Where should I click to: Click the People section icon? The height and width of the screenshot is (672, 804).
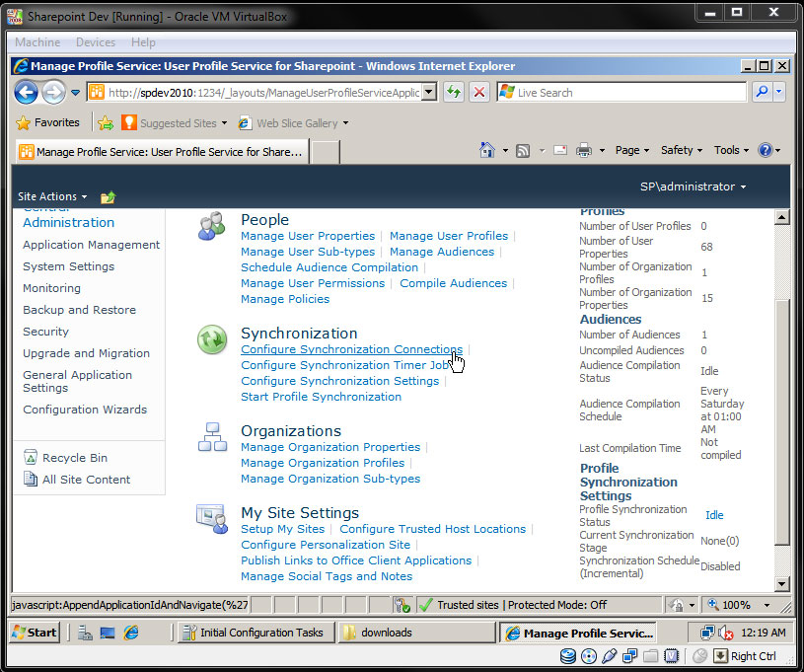click(212, 226)
